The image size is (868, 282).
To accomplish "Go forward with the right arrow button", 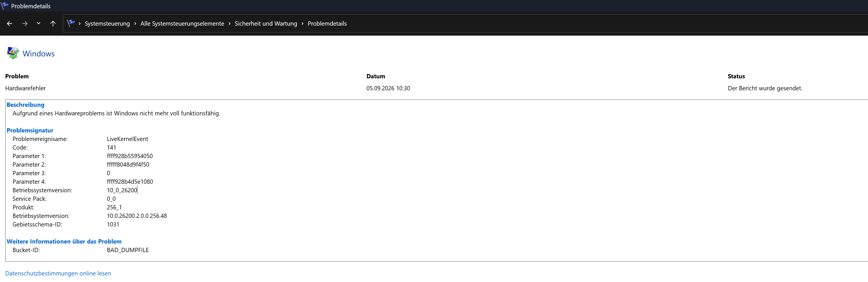I will 25,24.
